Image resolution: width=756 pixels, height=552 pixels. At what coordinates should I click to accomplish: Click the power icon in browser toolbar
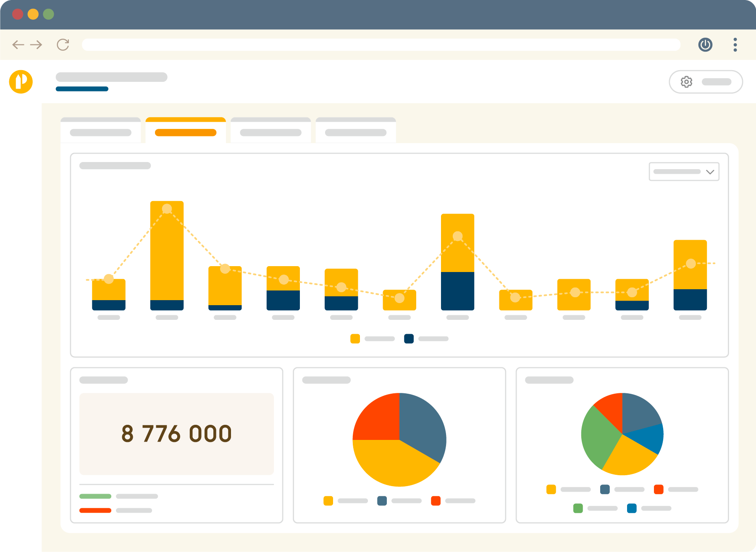pos(705,44)
